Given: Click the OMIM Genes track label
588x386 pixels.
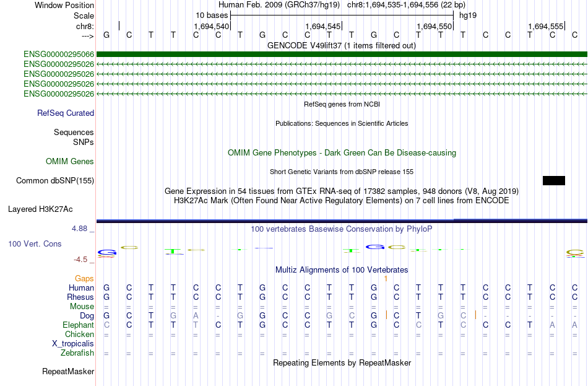Looking at the screenshot, I should point(70,162).
